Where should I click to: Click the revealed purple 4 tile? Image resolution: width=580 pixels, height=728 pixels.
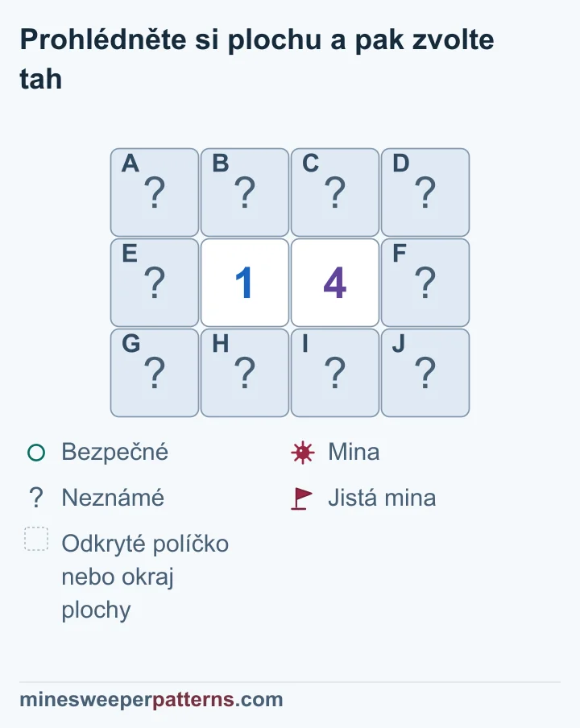pos(335,283)
